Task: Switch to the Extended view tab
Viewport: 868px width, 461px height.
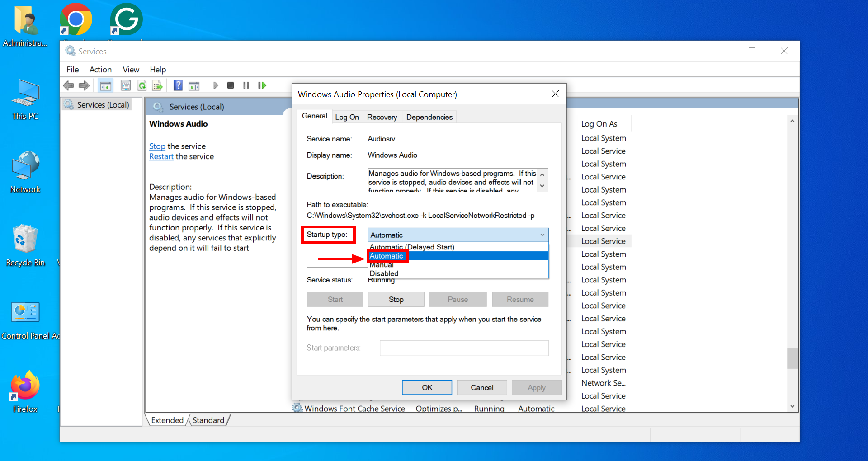Action: 167,420
